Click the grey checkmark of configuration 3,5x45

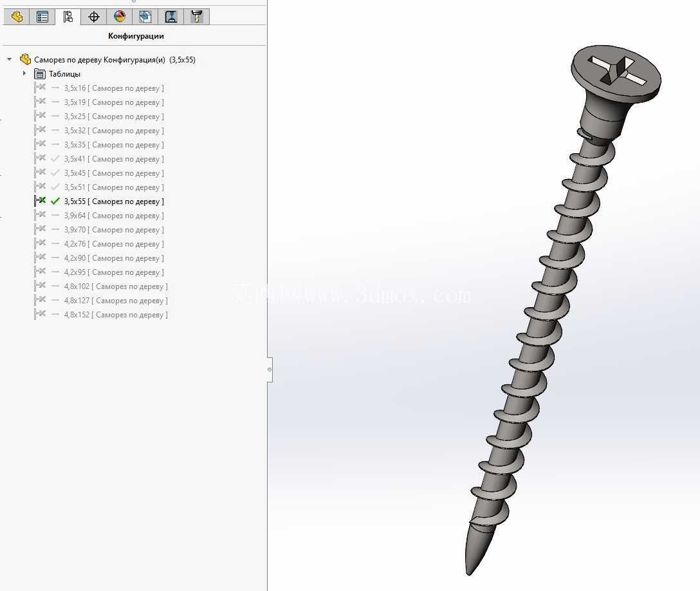tap(55, 173)
